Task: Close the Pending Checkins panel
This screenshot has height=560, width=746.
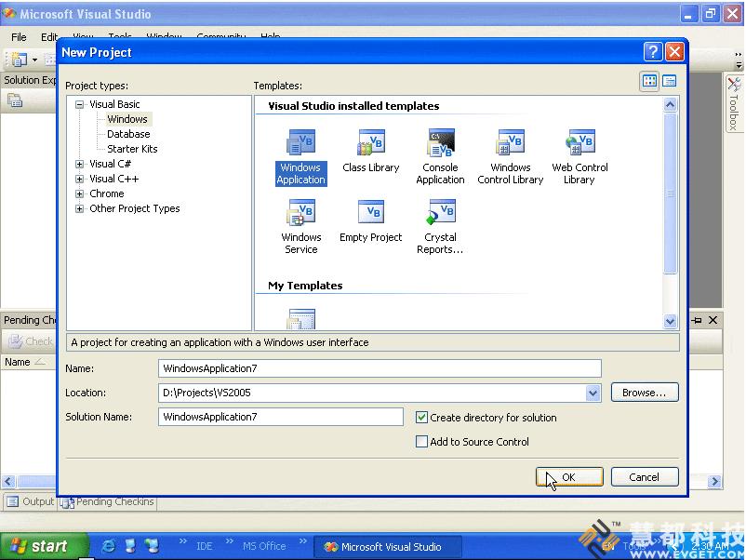Action: (713, 320)
